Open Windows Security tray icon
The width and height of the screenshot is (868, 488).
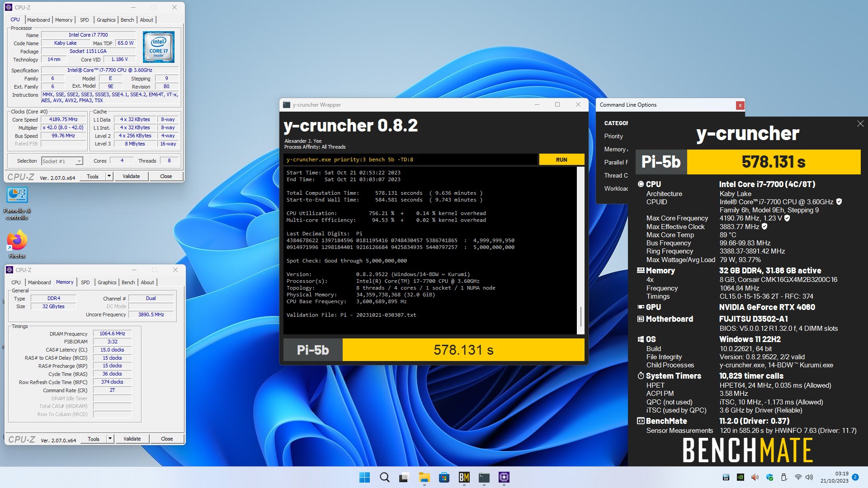tap(769, 477)
